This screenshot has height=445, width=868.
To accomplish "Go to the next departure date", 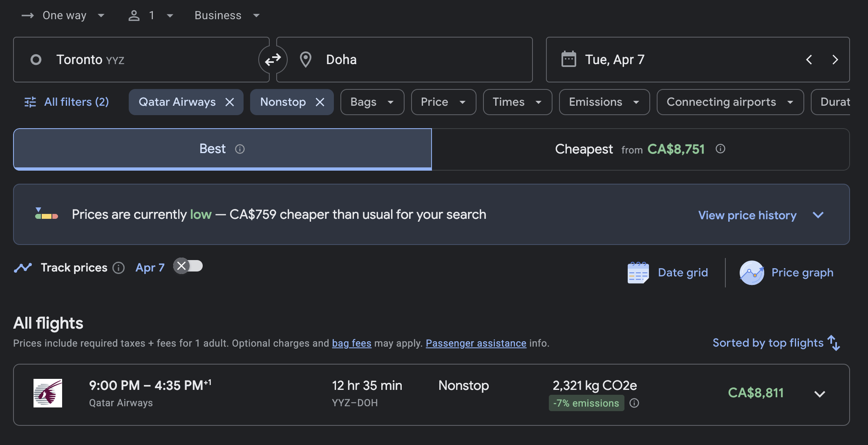I will point(835,60).
